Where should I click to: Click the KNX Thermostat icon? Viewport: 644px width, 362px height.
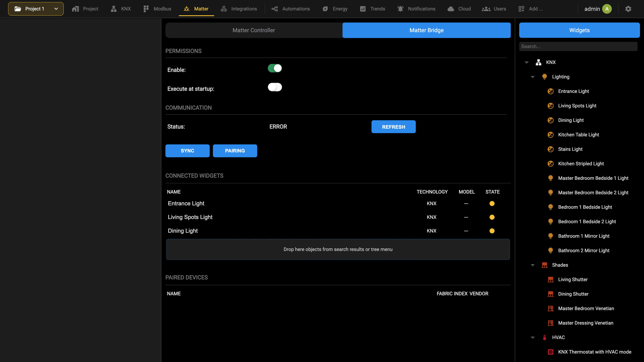point(550,352)
